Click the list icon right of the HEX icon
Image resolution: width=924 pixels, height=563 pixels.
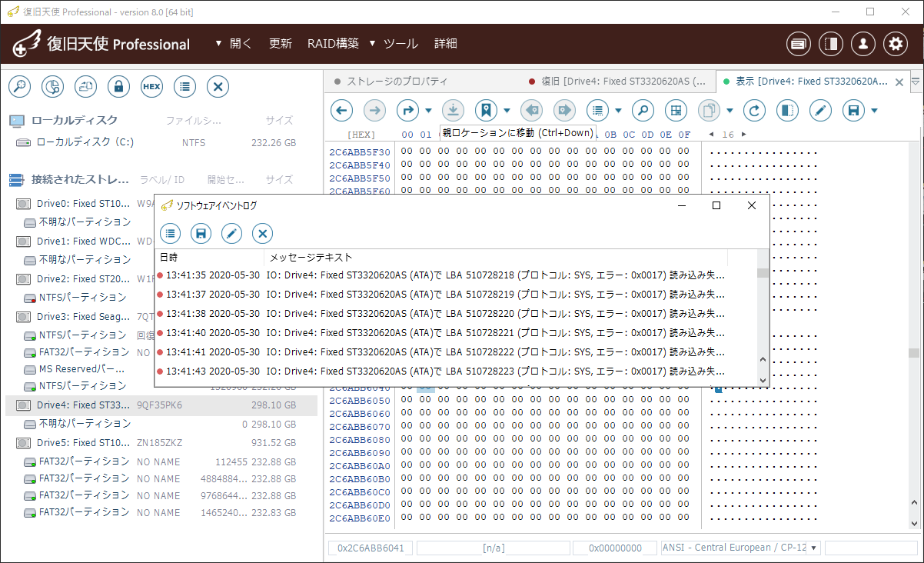(184, 87)
